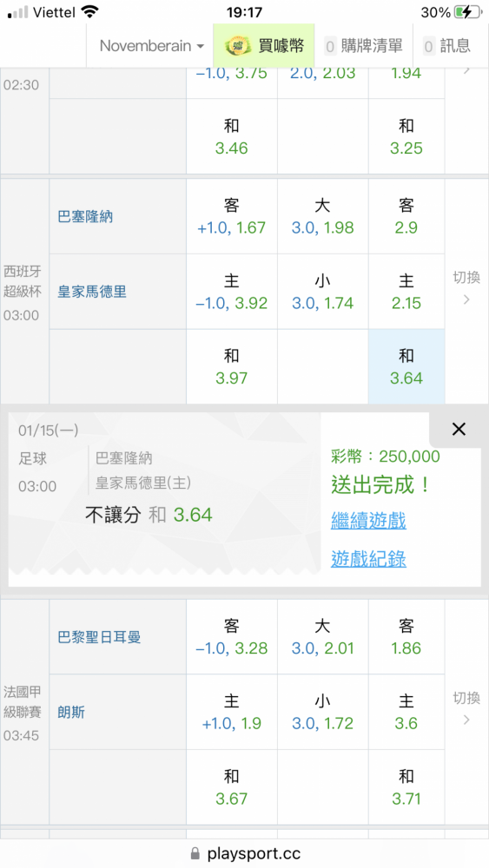Open the 朗斯 team link
Viewport: 489px width, 868px height.
(x=71, y=712)
